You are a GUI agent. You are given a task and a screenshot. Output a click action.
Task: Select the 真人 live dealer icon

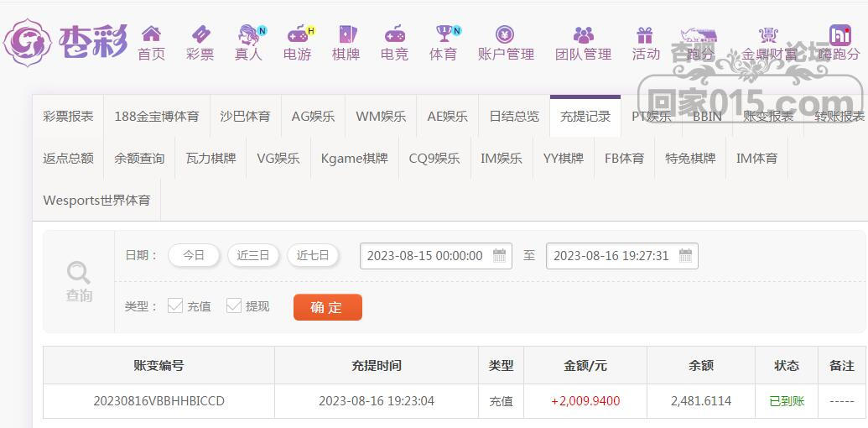(248, 34)
